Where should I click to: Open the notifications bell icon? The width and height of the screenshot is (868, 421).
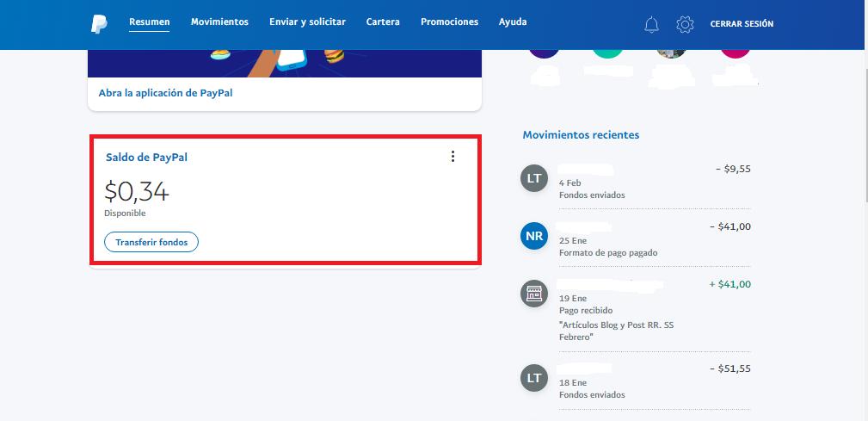[x=651, y=24]
